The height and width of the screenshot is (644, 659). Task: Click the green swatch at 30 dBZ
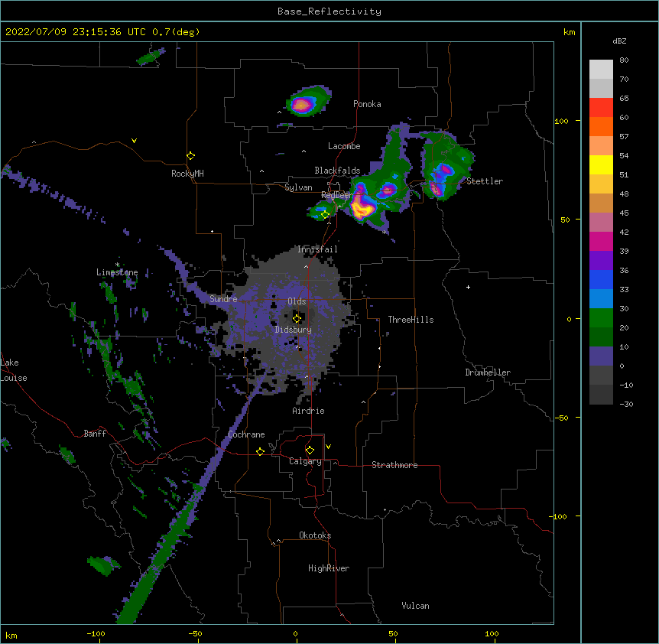click(601, 318)
